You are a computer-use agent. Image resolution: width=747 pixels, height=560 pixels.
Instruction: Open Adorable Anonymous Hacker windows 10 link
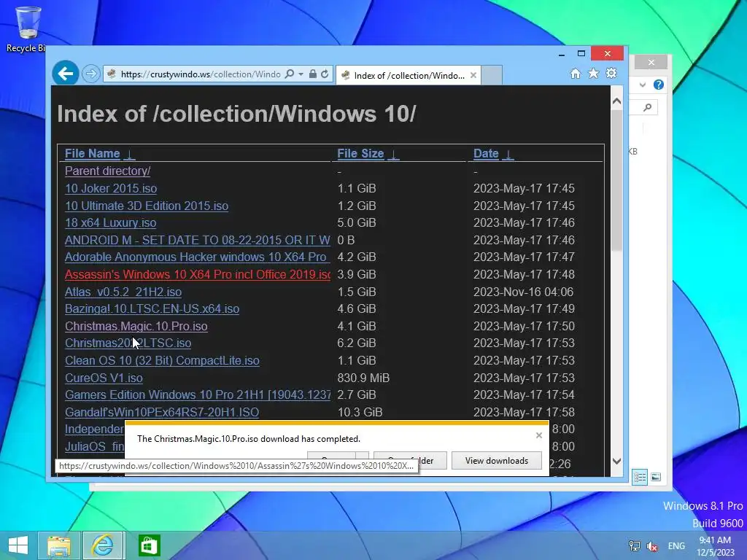(197, 257)
